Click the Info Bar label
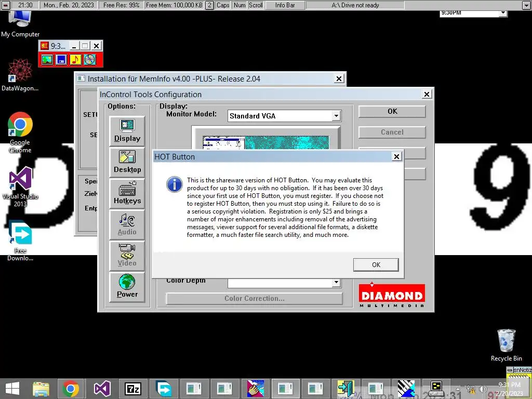This screenshot has width=532, height=399. pyautogui.click(x=285, y=5)
